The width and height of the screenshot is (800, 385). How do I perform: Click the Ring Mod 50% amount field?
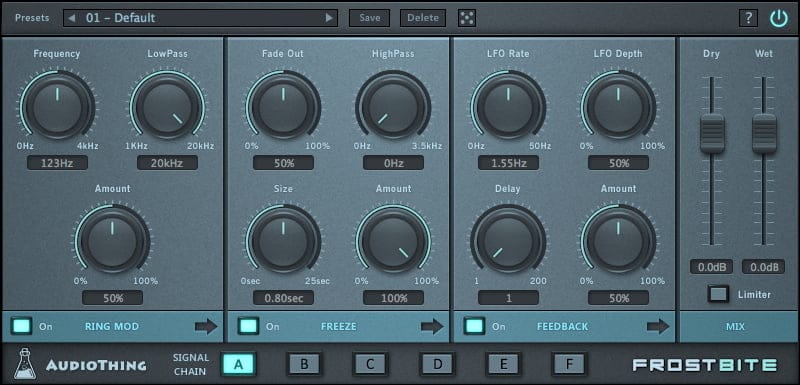click(x=112, y=298)
